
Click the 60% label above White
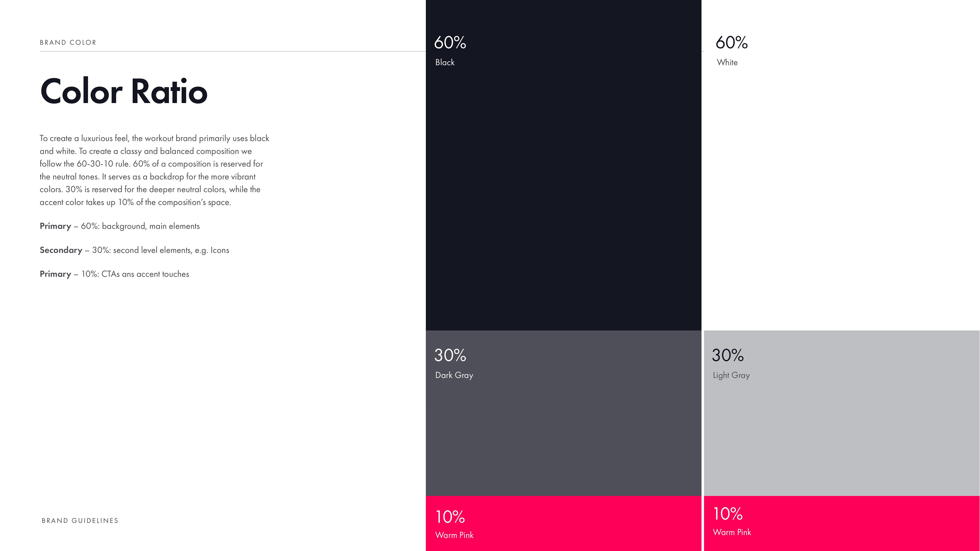click(x=731, y=43)
